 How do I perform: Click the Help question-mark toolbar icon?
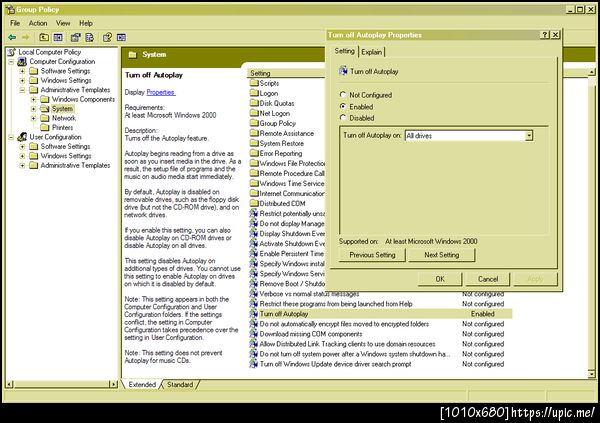point(107,37)
